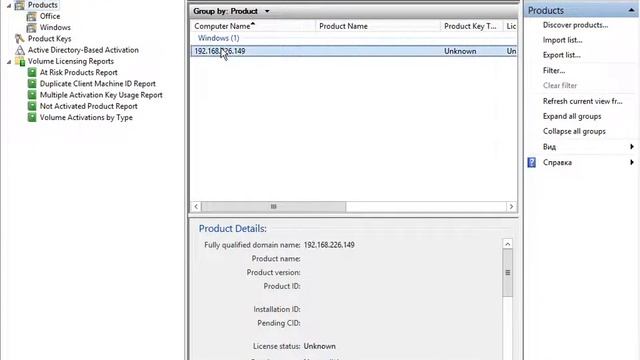Sort by Computer Name column header

point(253,26)
